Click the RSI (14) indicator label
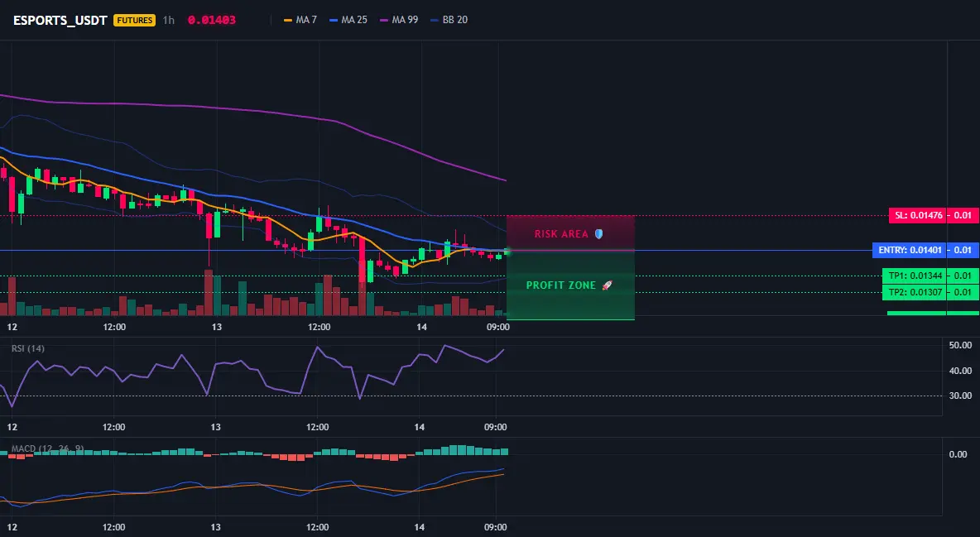980x537 pixels. 28,348
